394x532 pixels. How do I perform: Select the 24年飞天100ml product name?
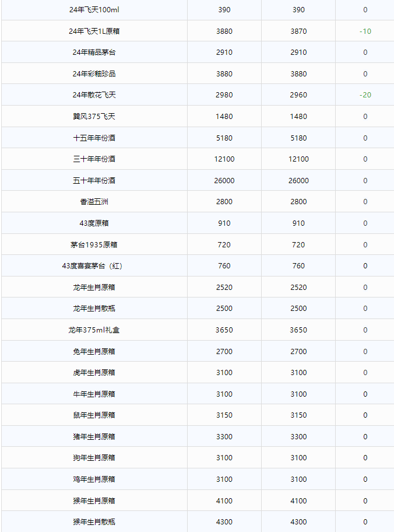click(94, 10)
